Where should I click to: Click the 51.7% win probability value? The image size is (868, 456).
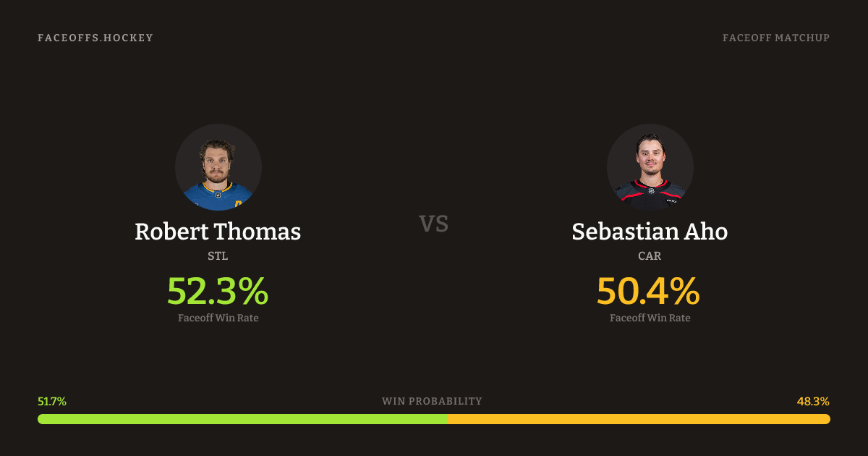point(52,401)
